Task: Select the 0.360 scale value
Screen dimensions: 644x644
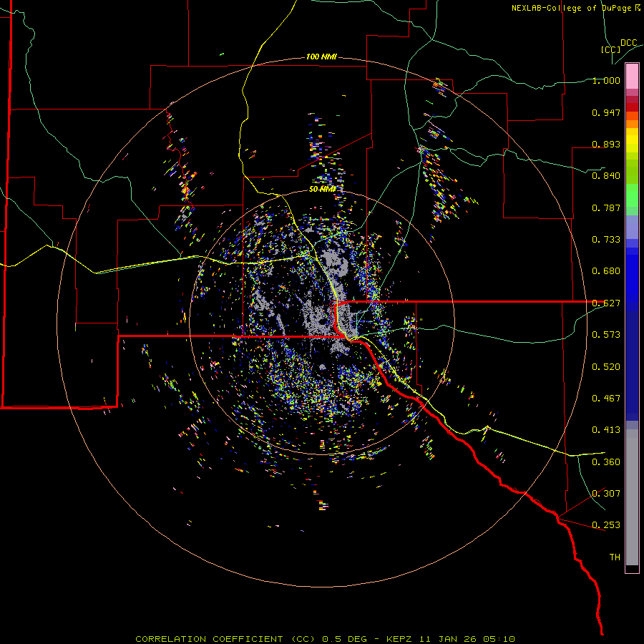Action: point(606,462)
